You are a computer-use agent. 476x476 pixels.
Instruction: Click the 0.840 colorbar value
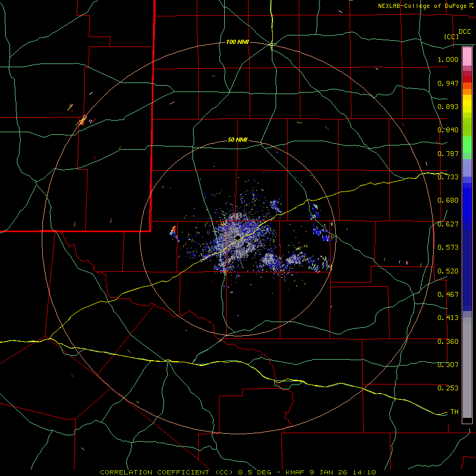[448, 130]
